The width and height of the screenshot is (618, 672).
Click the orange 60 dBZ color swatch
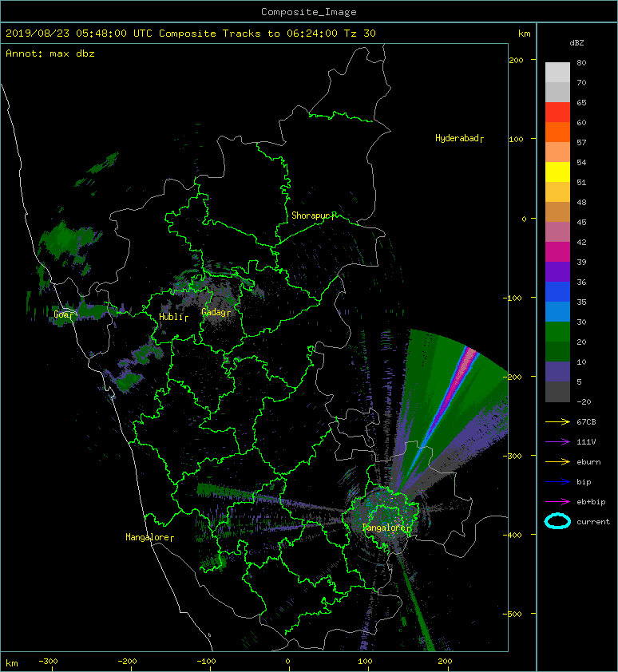click(557, 132)
